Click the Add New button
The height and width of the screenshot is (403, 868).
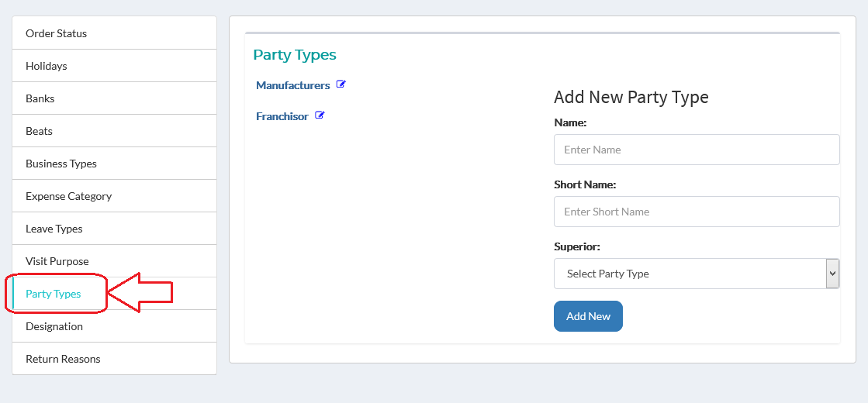tap(588, 316)
